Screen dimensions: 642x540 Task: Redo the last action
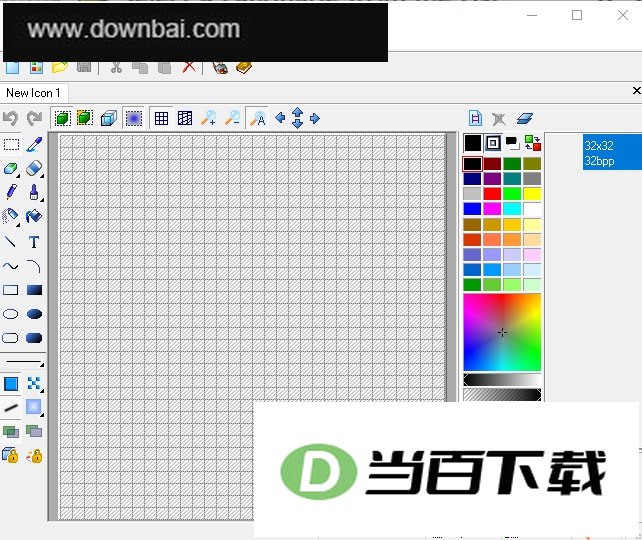[34, 118]
